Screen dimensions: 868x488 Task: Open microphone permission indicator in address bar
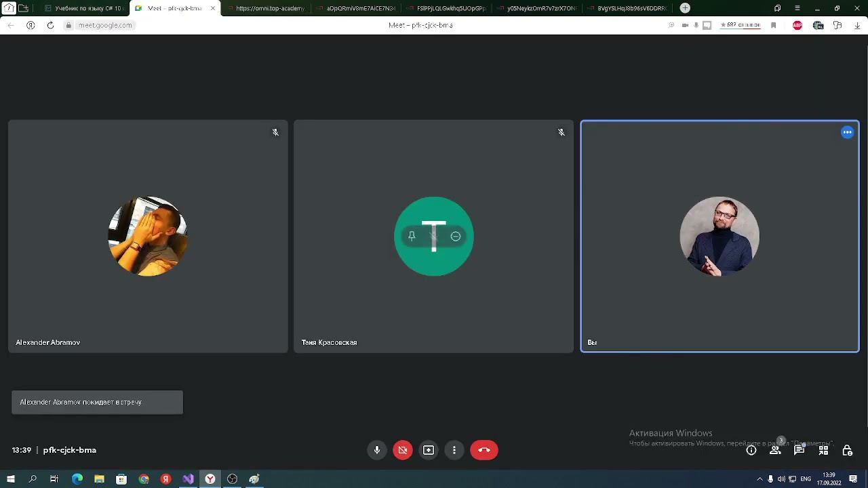point(696,25)
